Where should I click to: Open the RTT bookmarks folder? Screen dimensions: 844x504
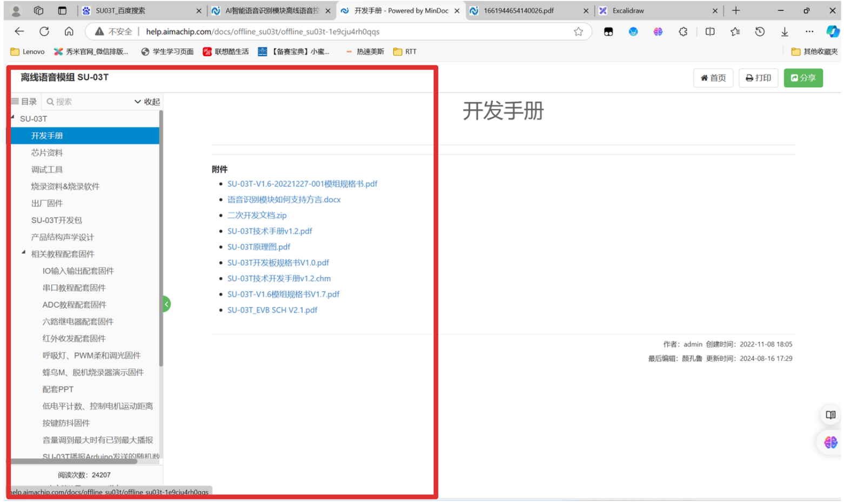pos(405,51)
